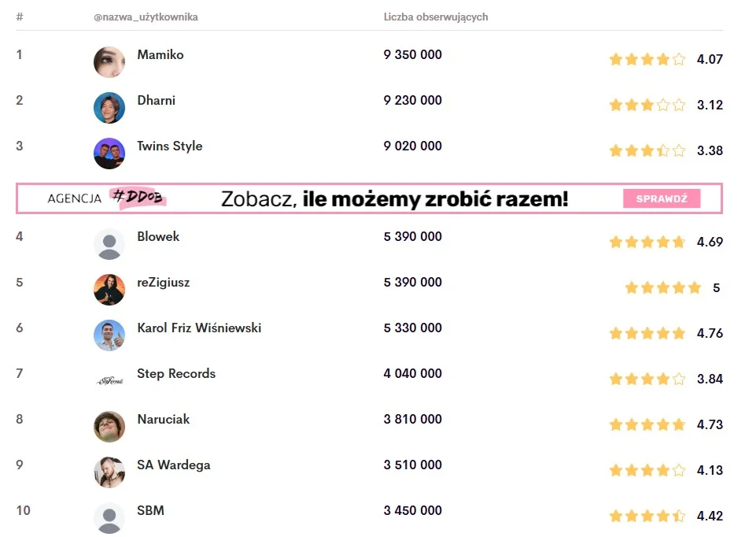Screen dimensions: 756x537
Task: Click the #DDOB agency logo
Action: pos(140,198)
